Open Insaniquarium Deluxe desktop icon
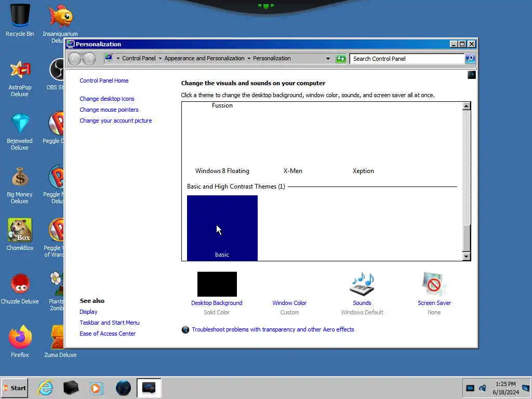The height and width of the screenshot is (399, 532). 60,23
